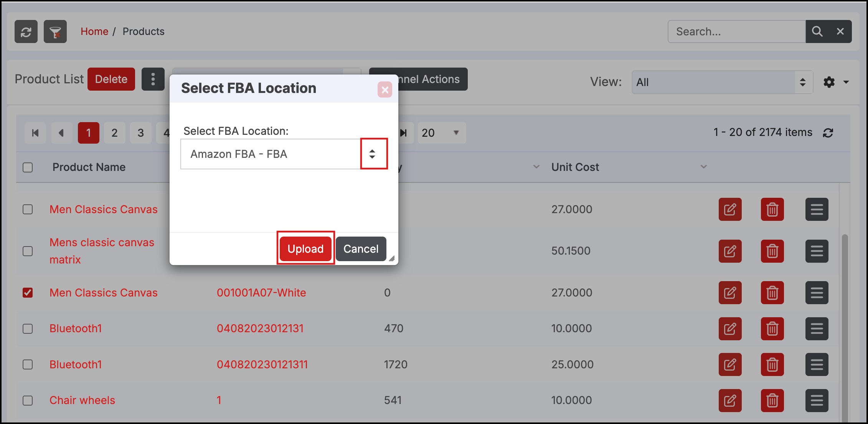Click the refresh icon beside the breadcrumb
This screenshot has width=868, height=424.
pos(26,31)
